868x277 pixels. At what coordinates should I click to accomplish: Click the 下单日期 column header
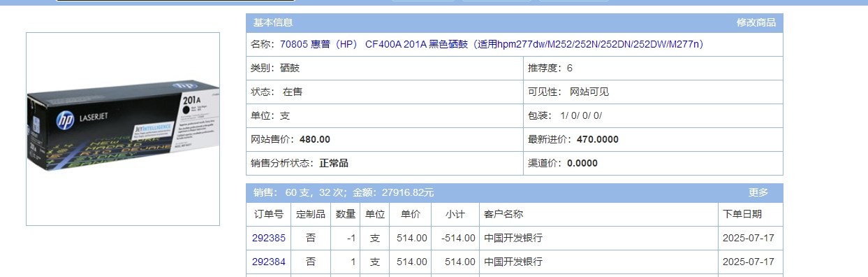(x=751, y=215)
